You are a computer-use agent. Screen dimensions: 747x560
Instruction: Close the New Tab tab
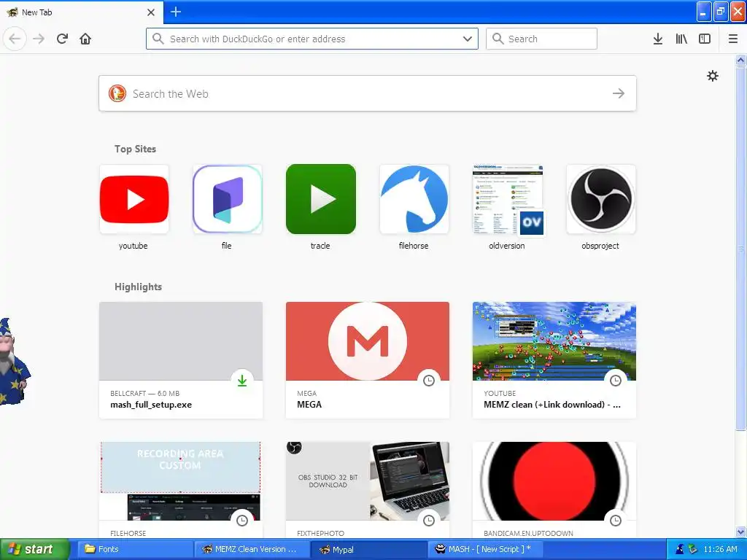coord(150,12)
